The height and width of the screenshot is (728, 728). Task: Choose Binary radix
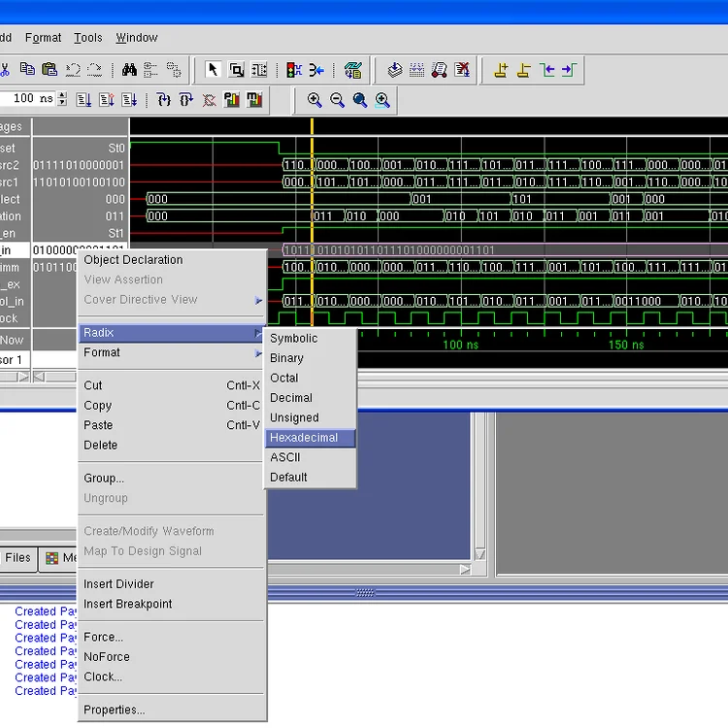point(311,358)
